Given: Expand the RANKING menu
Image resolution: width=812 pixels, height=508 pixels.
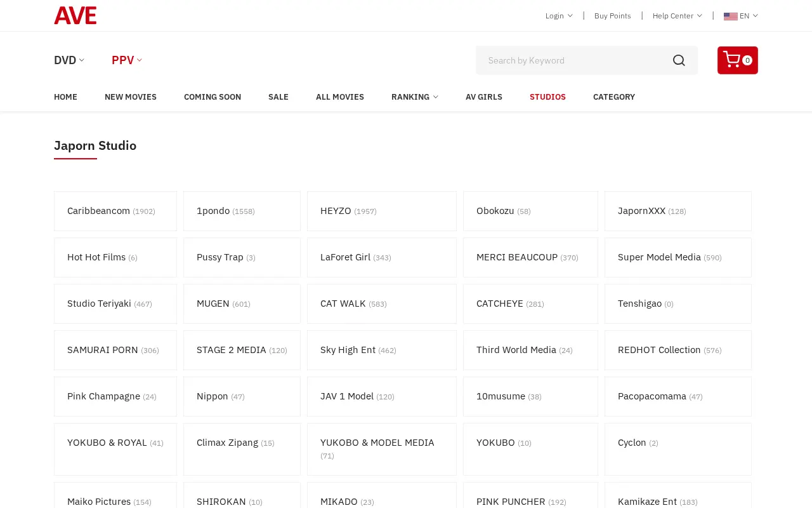Looking at the screenshot, I should click(415, 97).
